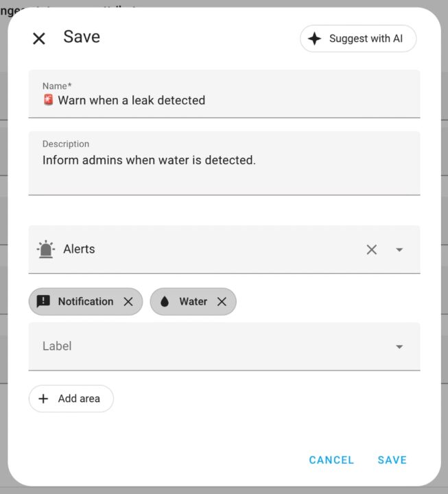This screenshot has width=448, height=494.
Task: Click the Notification label chip icon
Action: (x=43, y=301)
